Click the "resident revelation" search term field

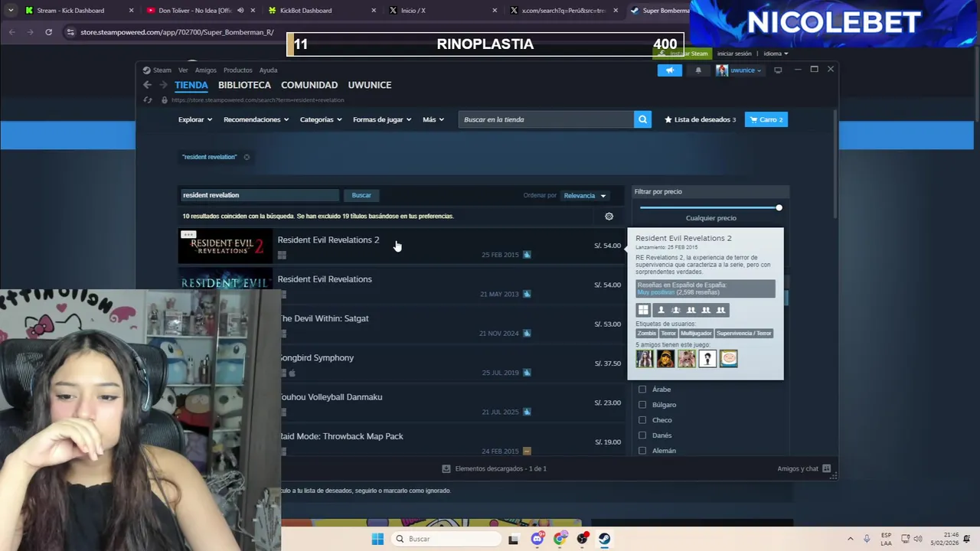(259, 195)
